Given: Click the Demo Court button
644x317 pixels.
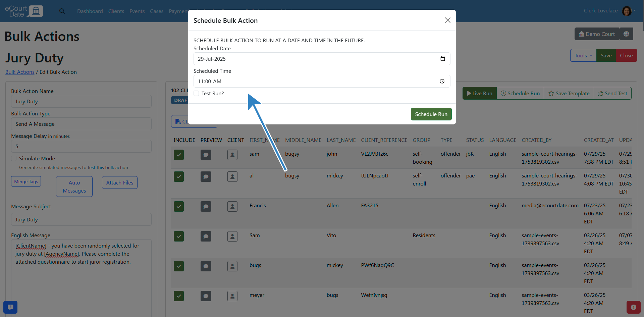Looking at the screenshot, I should coord(597,34).
